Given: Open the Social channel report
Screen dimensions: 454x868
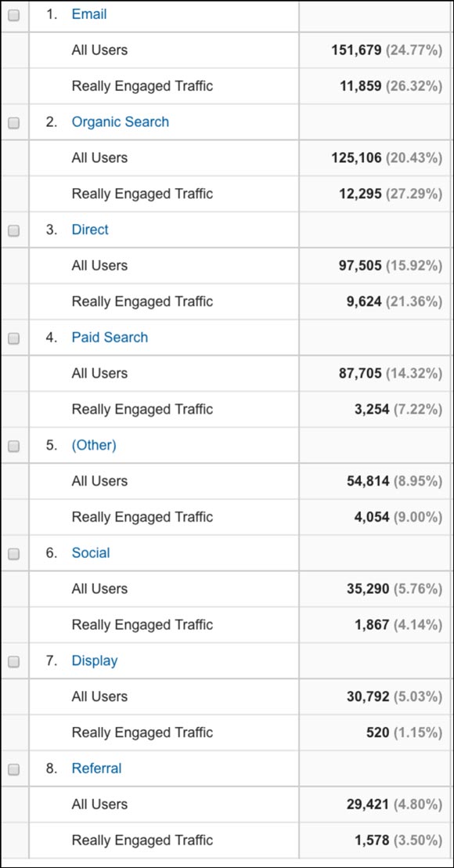Looking at the screenshot, I should pyautogui.click(x=91, y=552).
